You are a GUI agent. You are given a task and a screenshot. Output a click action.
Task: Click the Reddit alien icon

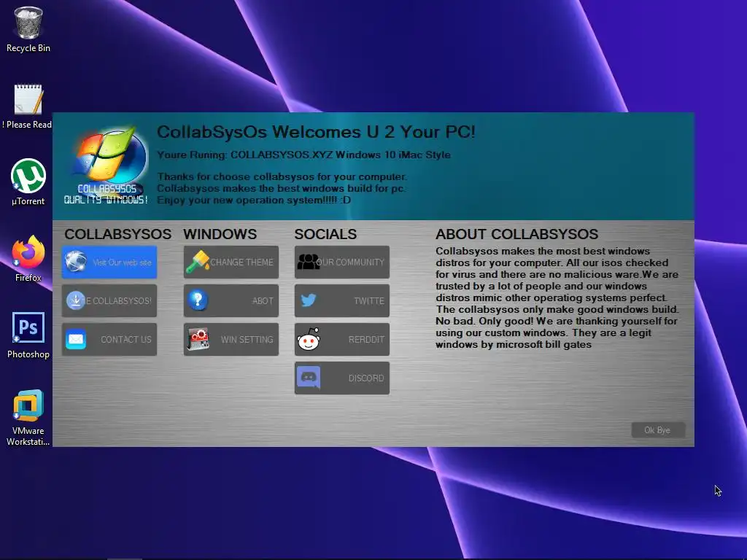309,339
